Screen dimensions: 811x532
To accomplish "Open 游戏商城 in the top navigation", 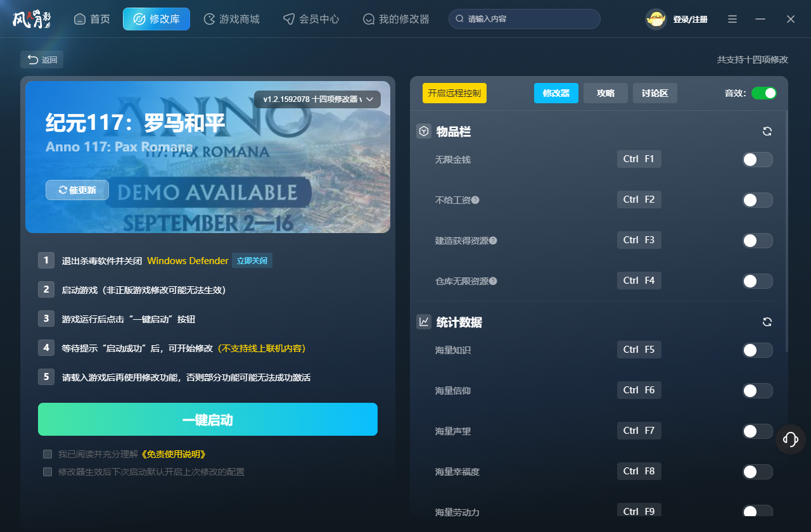I will [232, 19].
